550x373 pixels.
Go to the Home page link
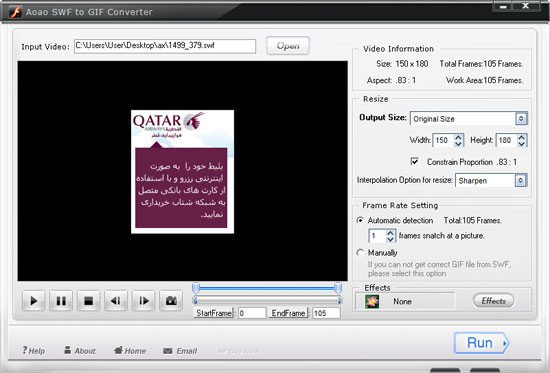(x=130, y=351)
